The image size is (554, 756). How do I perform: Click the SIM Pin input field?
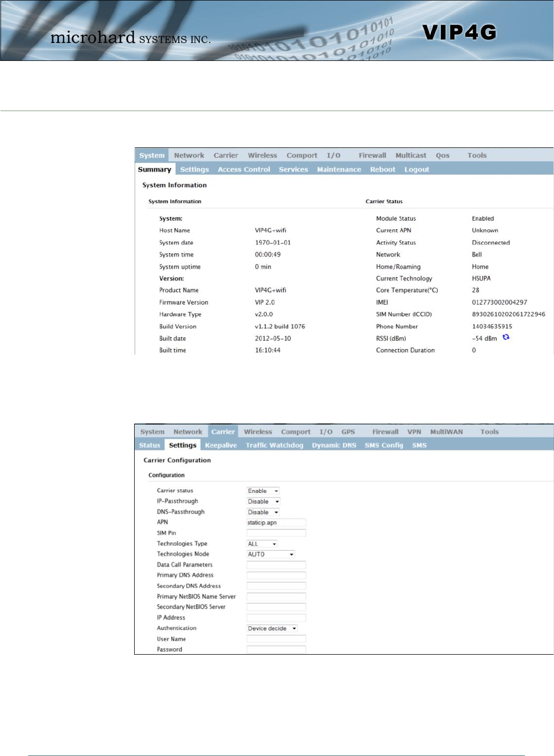[x=276, y=533]
